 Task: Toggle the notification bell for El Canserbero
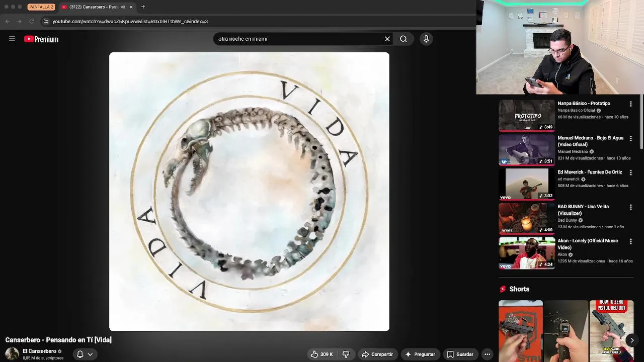coord(80,354)
